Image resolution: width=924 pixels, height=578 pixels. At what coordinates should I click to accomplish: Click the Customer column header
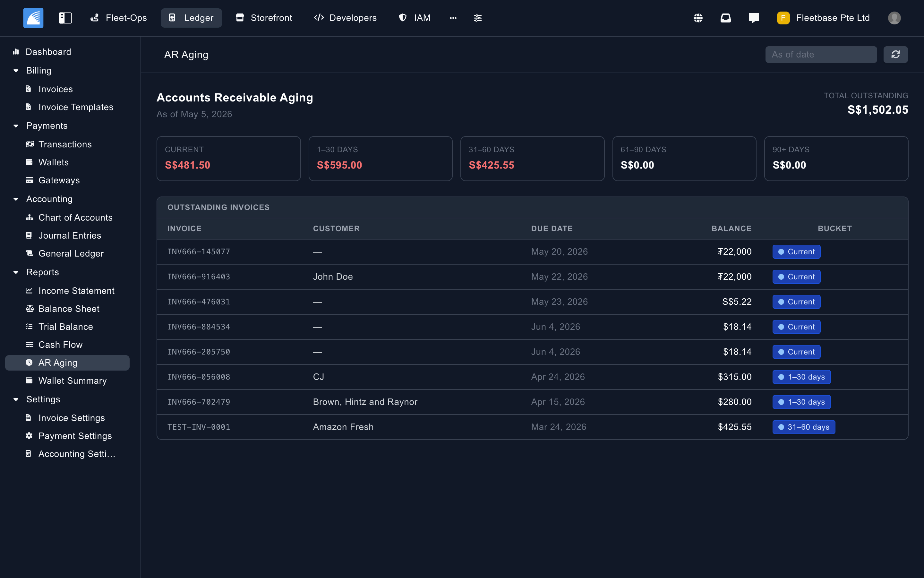[x=336, y=229]
